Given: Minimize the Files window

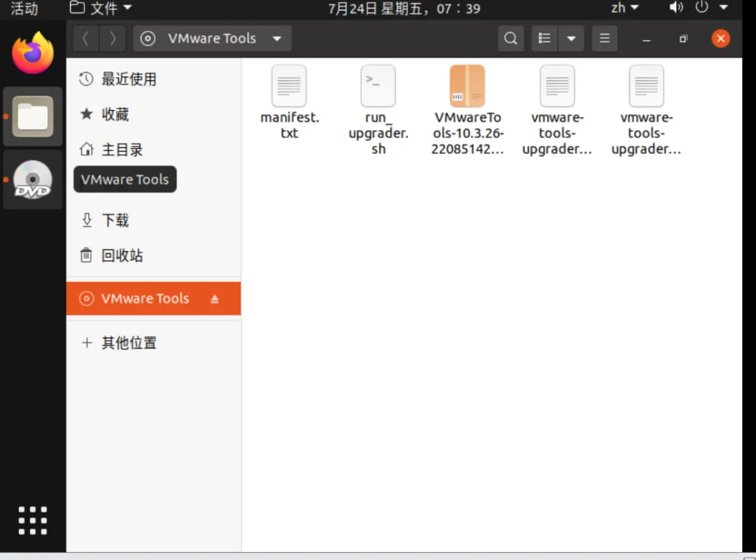Looking at the screenshot, I should click(x=647, y=38).
